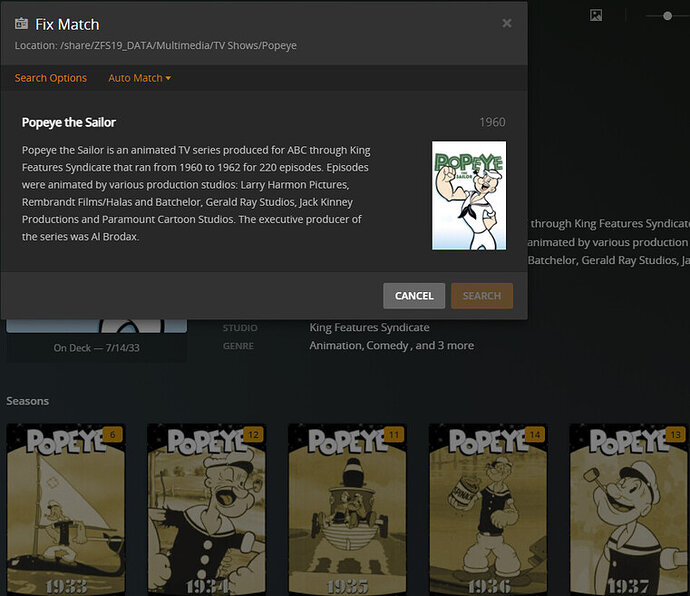The image size is (690, 596).
Task: Click the unwatched badge 14 on 1936
Action: (x=535, y=434)
